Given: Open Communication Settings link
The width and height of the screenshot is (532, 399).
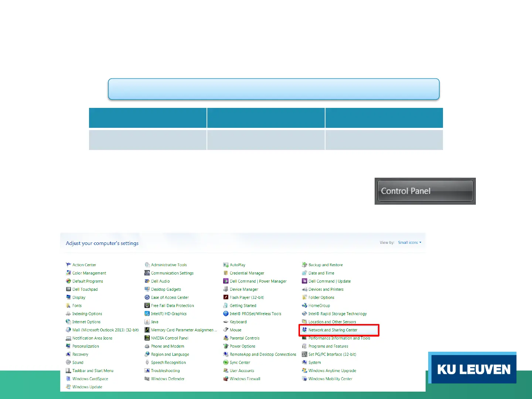Looking at the screenshot, I should [172, 273].
